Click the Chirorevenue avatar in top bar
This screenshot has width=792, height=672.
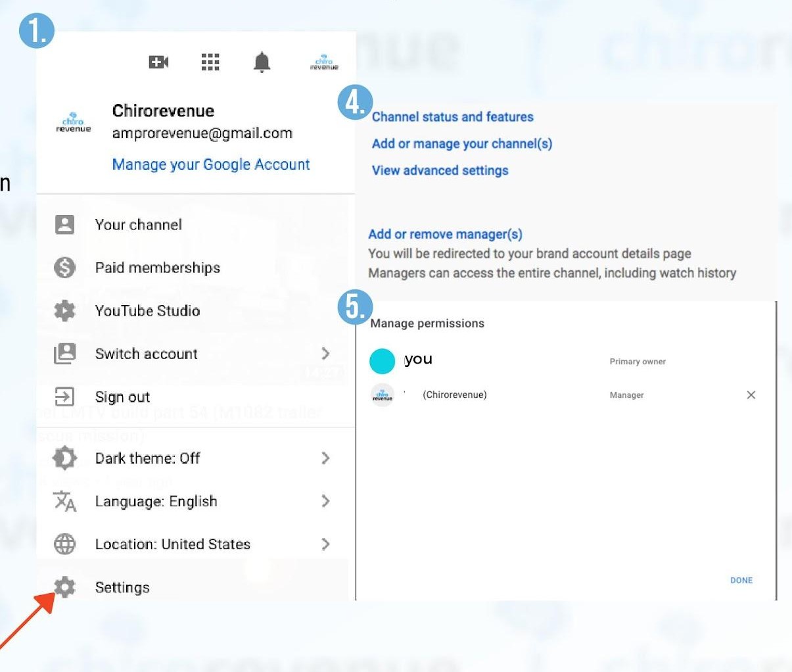(324, 63)
